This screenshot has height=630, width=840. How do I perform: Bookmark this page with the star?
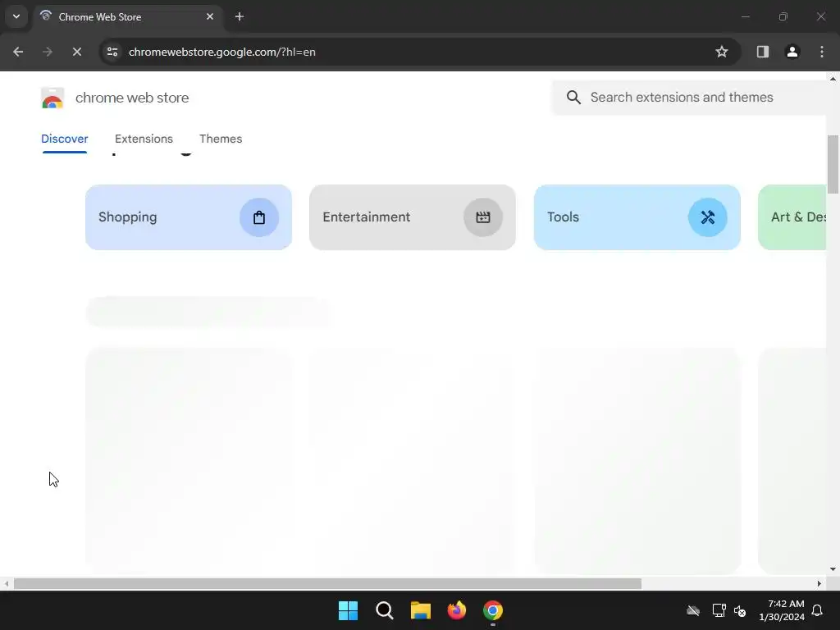coord(722,52)
